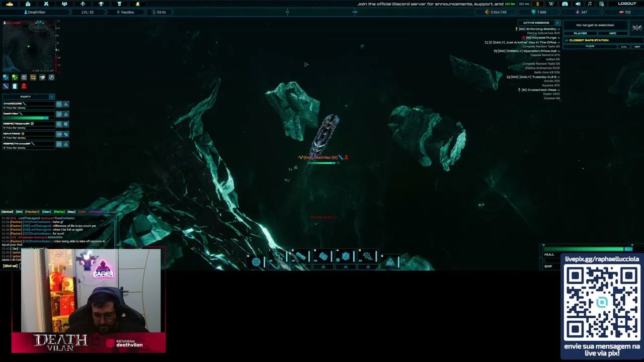
Task: Toggle music with the note icon
Action: [590, 4]
